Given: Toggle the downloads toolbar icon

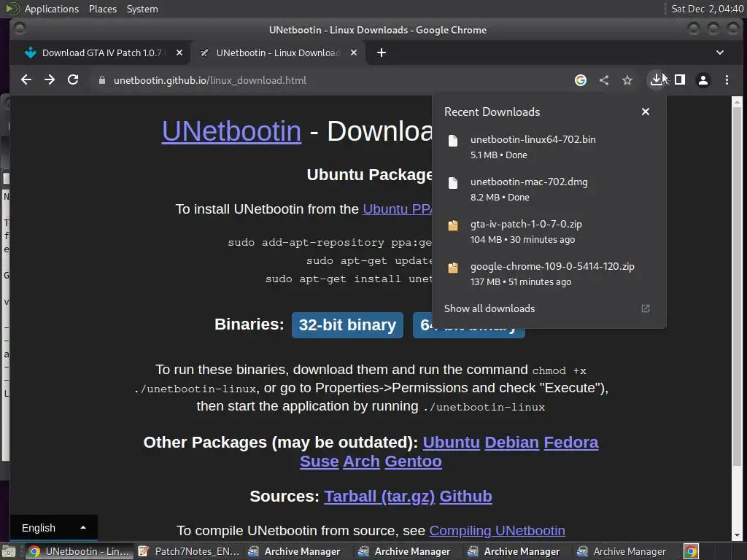Looking at the screenshot, I should pos(656,79).
